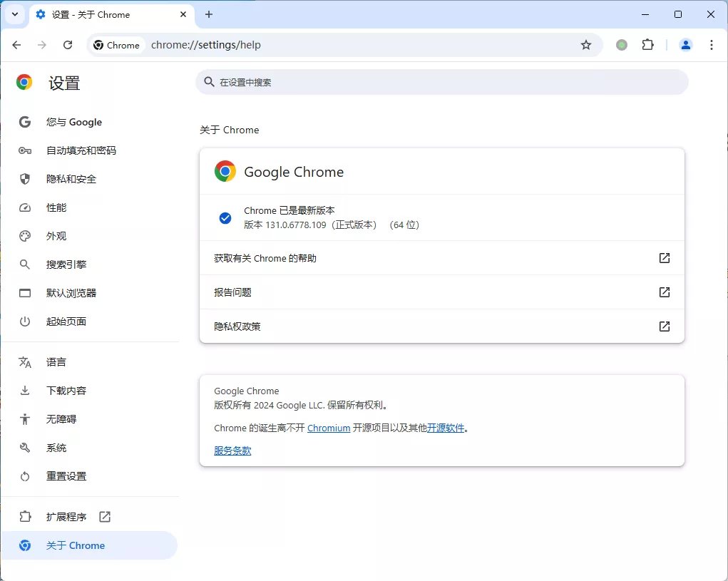Open the tab search chevron
The width and height of the screenshot is (728, 581).
click(x=14, y=14)
